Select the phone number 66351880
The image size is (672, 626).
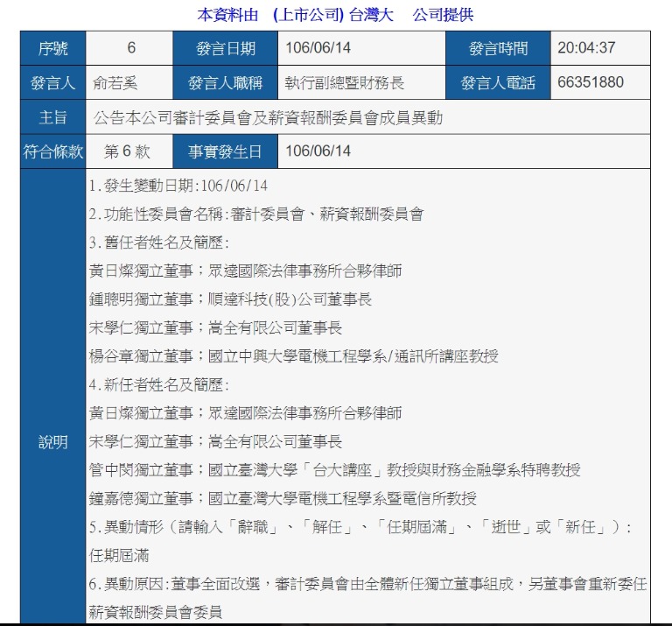coord(591,84)
